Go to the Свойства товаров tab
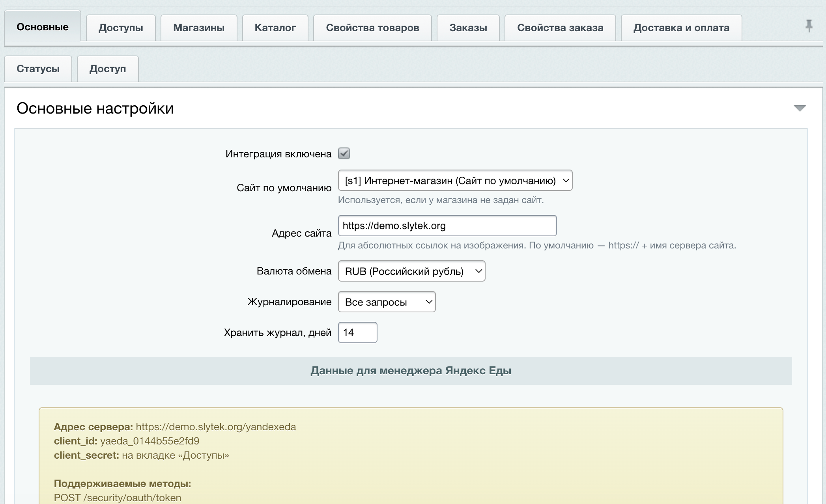The image size is (826, 504). pos(372,28)
